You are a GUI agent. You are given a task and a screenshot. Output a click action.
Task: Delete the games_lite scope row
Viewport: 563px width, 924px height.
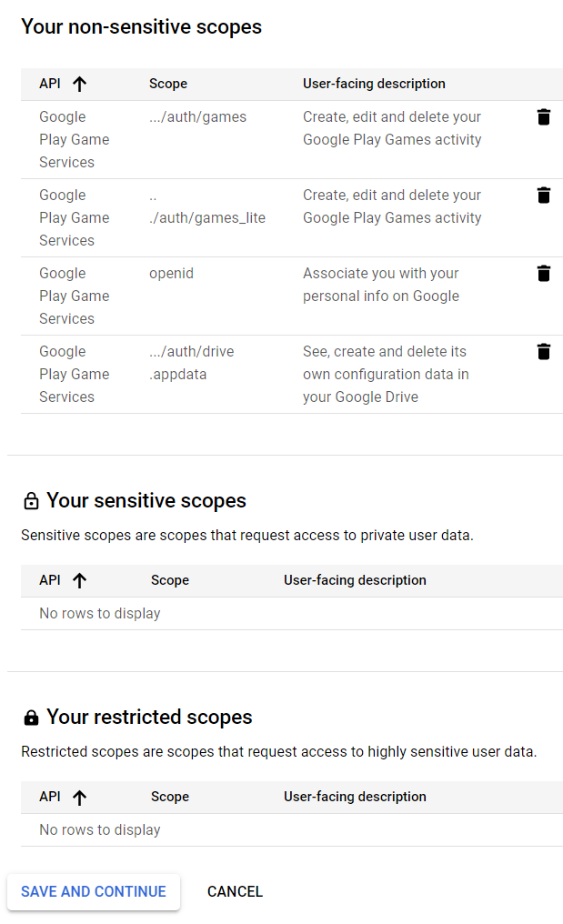pos(544,195)
